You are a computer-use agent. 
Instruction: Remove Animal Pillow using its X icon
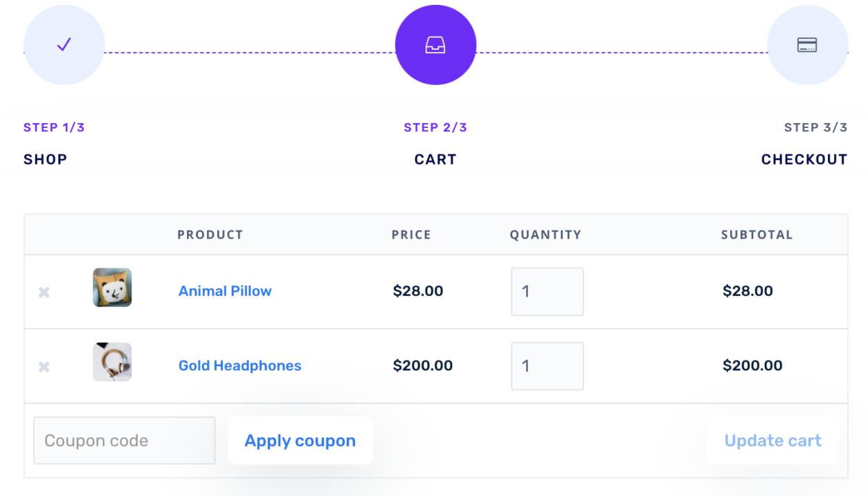(44, 292)
